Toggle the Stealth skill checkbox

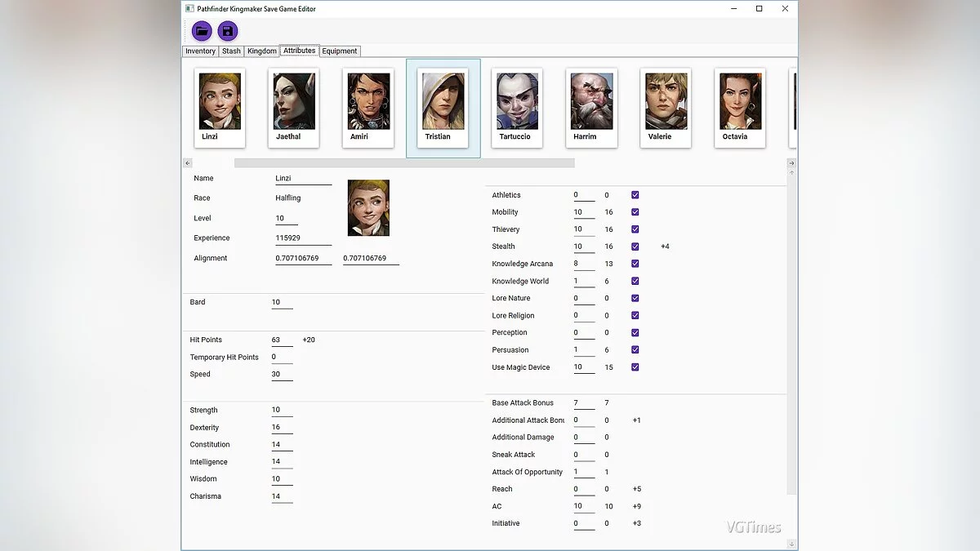pyautogui.click(x=635, y=247)
